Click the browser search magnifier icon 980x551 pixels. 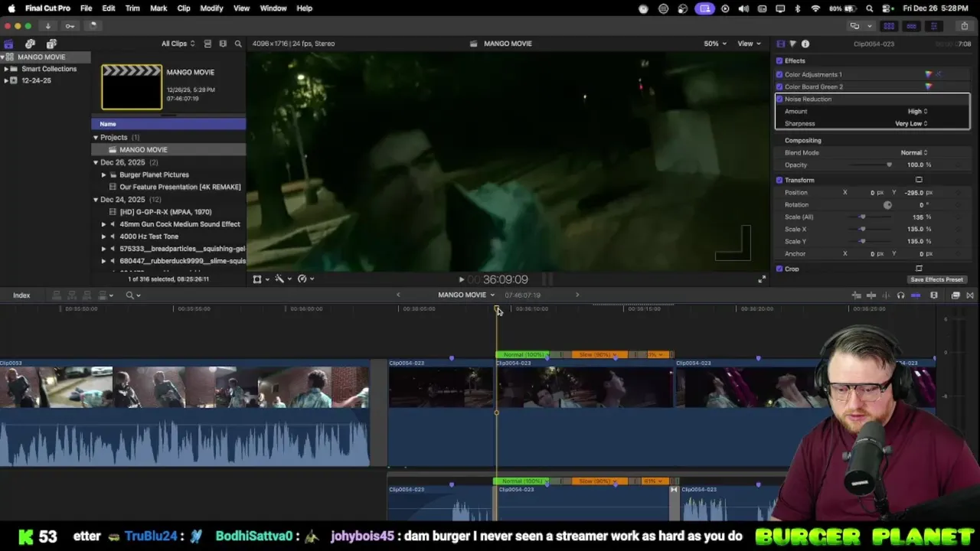[x=238, y=44]
